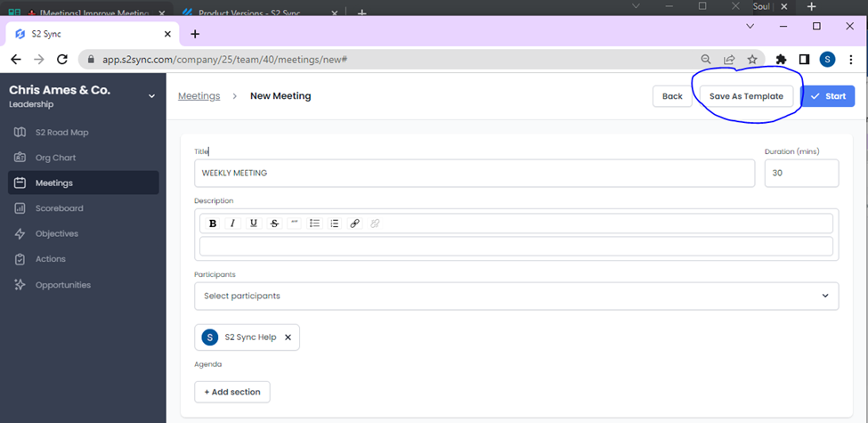
Task: Click the site lock icon
Action: point(92,60)
